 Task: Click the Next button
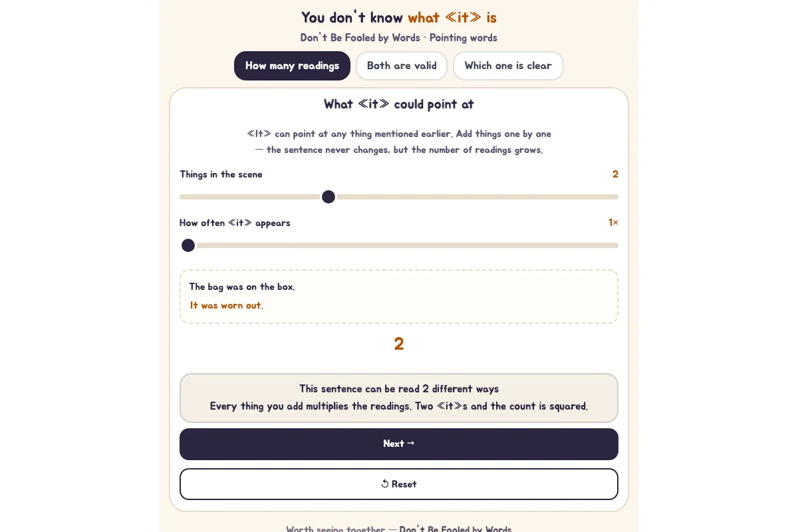[x=399, y=444]
